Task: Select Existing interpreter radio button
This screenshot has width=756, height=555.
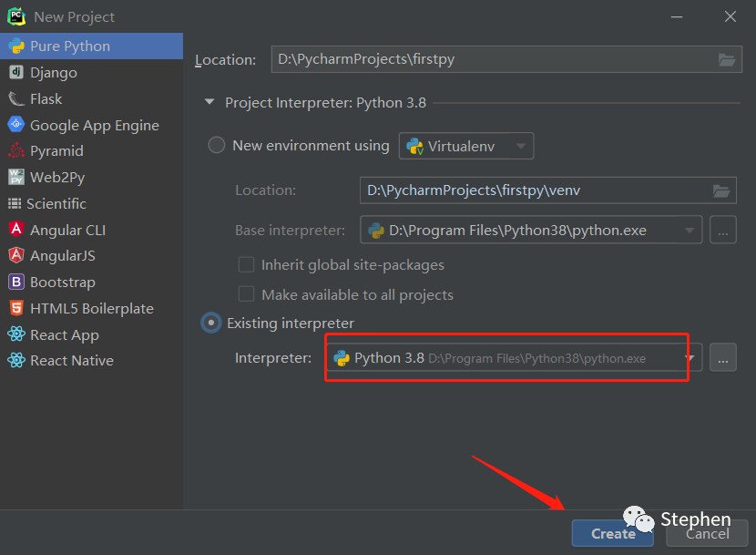Action: (211, 323)
